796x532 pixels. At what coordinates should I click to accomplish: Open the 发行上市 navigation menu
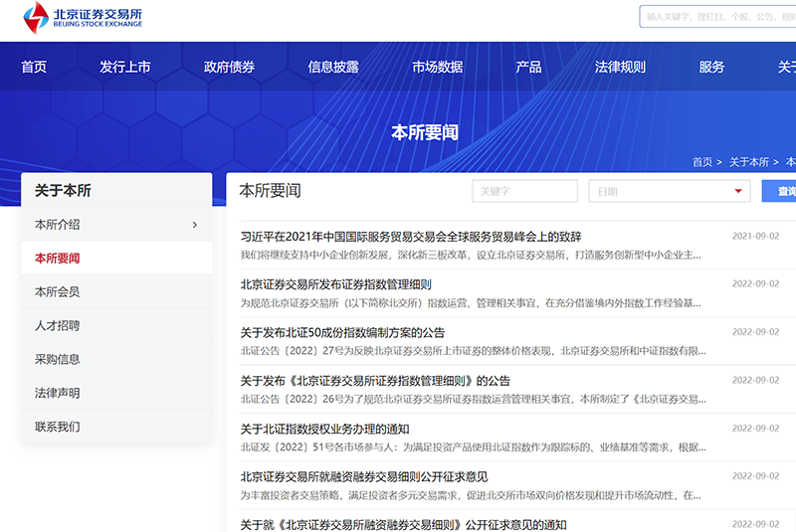tap(125, 67)
